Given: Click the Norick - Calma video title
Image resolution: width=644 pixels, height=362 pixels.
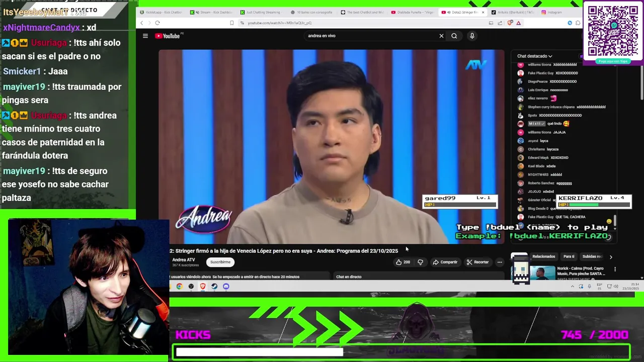Looking at the screenshot, I should pos(581,270).
